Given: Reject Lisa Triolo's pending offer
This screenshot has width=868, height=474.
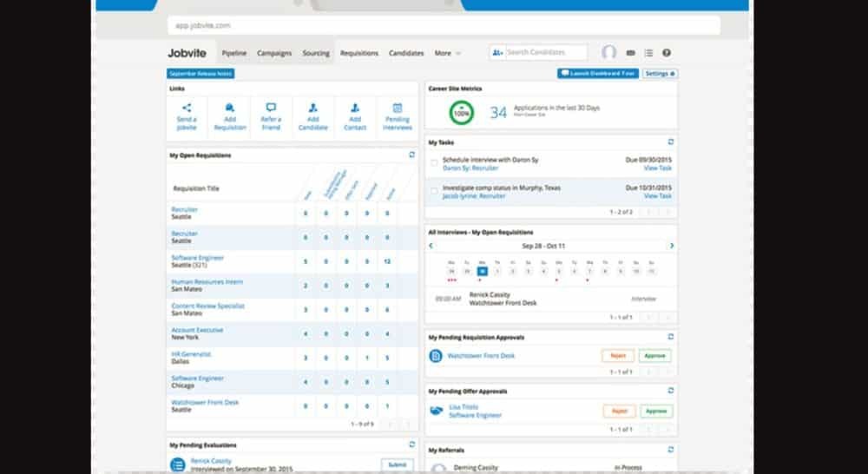Looking at the screenshot, I should click(x=618, y=411).
